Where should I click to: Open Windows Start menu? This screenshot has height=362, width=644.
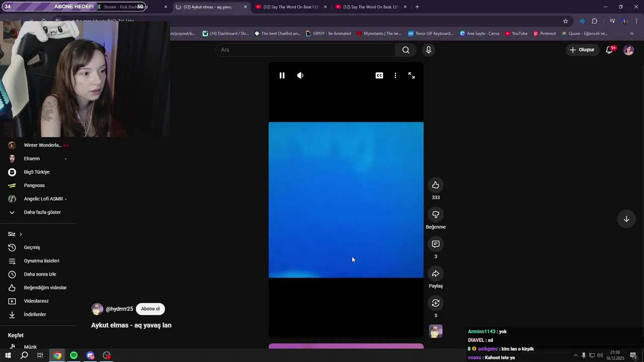tap(8, 355)
